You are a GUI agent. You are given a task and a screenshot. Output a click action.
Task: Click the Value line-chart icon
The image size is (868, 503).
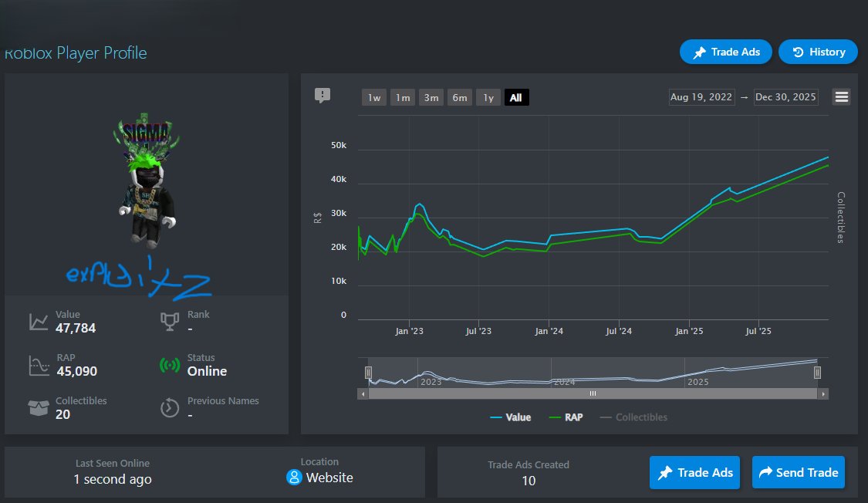tap(39, 322)
